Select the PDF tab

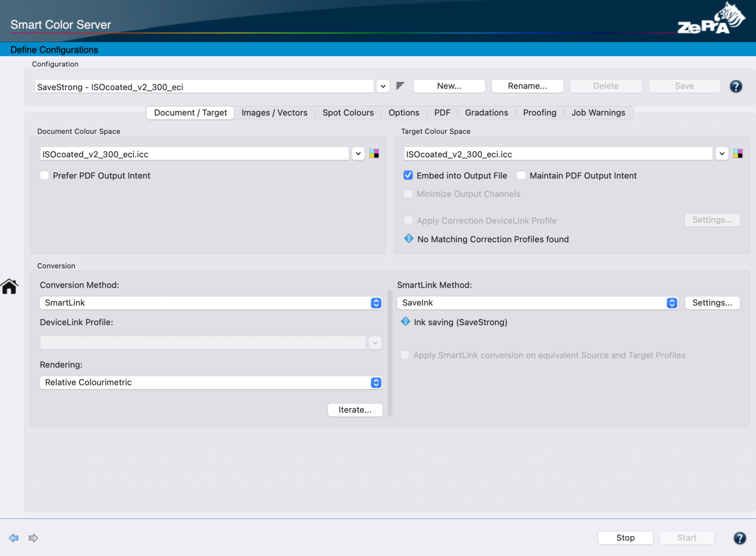(442, 113)
